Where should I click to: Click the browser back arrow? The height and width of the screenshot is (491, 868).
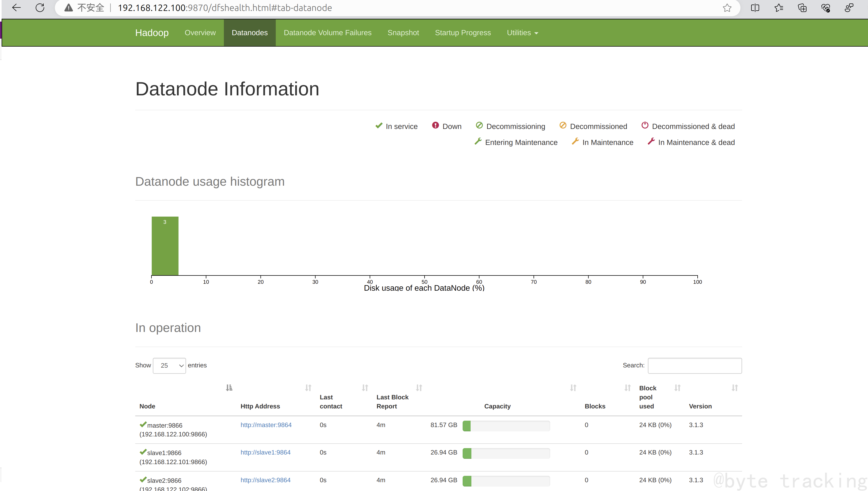click(x=16, y=8)
